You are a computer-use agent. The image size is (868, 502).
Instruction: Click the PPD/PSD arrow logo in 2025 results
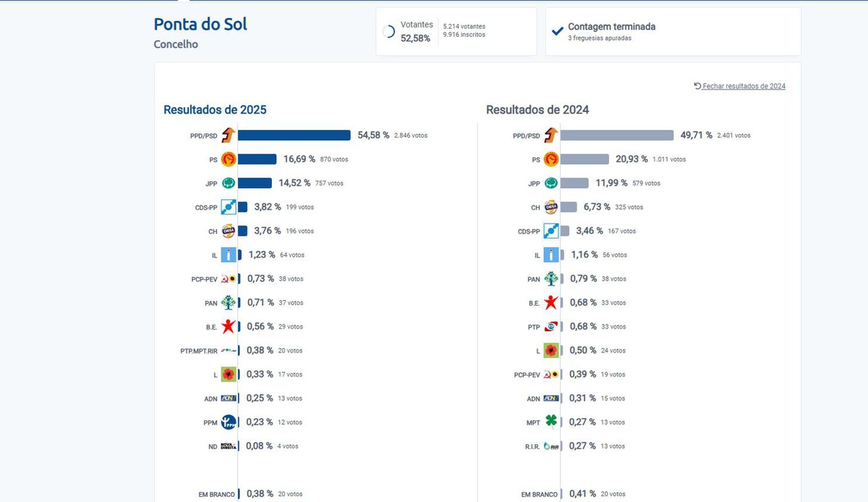point(229,135)
